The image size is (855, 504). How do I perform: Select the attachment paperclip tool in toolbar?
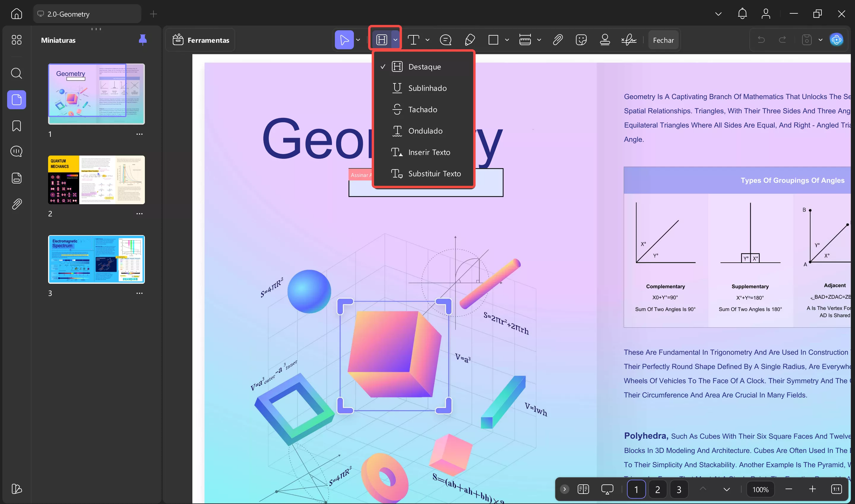(558, 40)
